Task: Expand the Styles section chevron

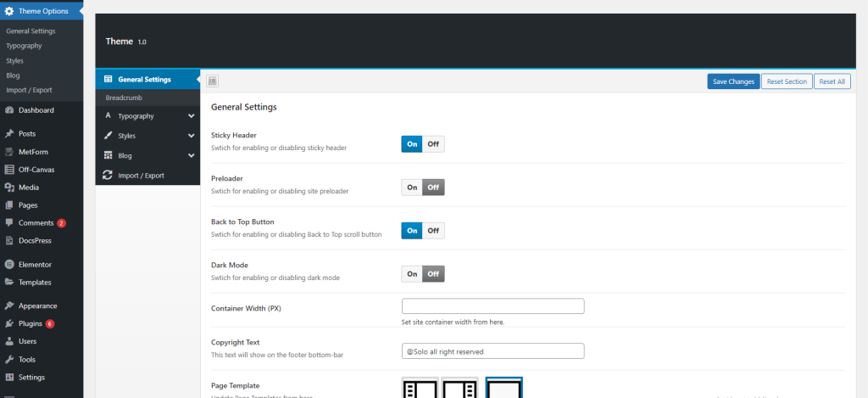Action: 192,136
